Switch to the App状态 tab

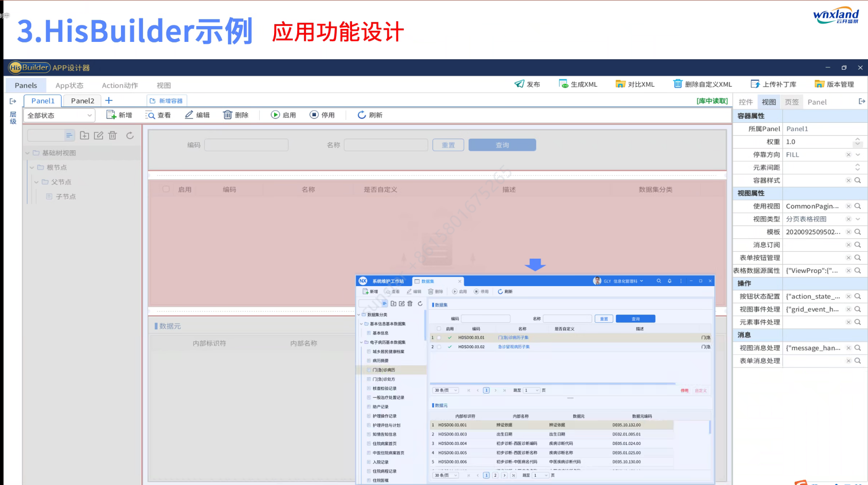point(69,85)
